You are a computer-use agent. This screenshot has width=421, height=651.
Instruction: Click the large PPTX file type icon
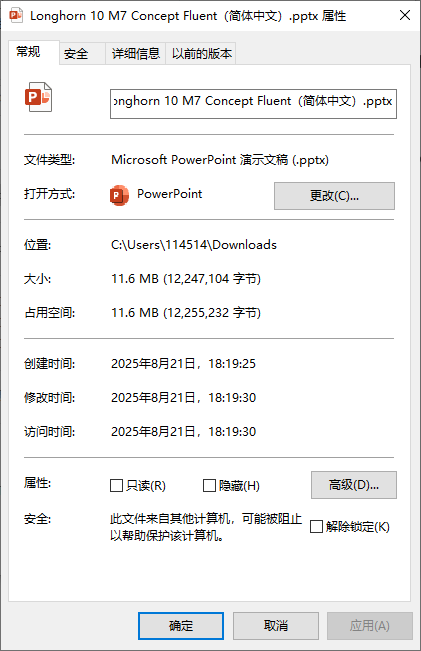(38, 97)
